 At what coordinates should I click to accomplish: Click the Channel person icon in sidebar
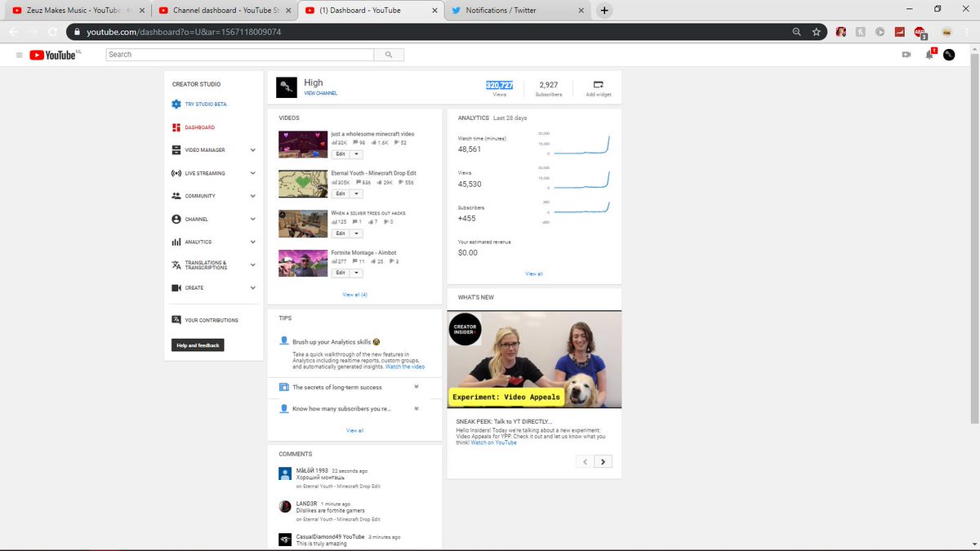pos(176,219)
